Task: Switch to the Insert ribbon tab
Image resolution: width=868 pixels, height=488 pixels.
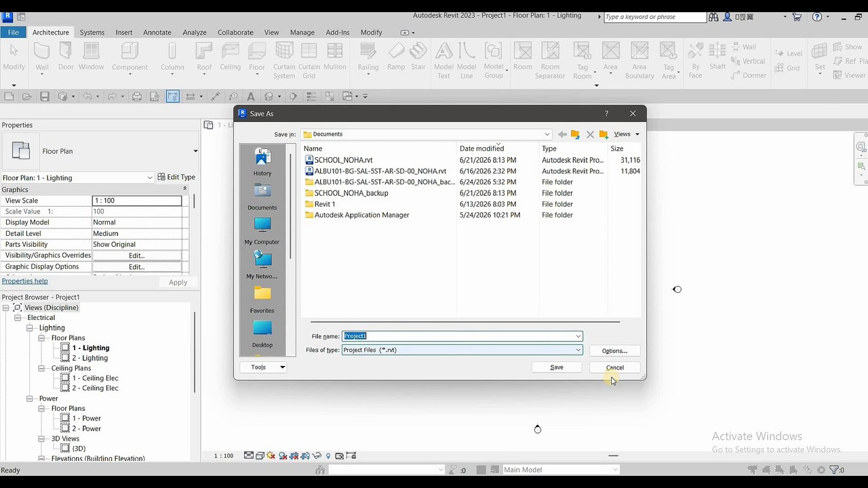Action: [124, 32]
